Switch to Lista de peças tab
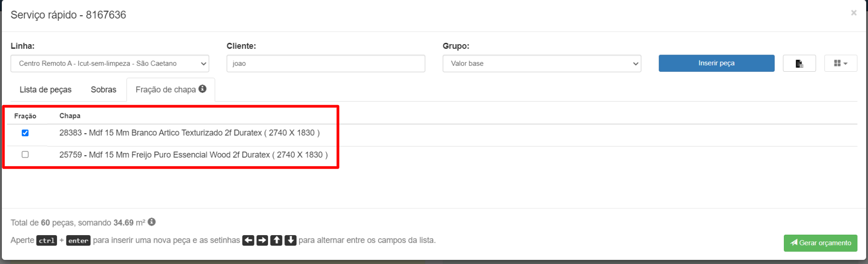The image size is (868, 264). coord(45,90)
